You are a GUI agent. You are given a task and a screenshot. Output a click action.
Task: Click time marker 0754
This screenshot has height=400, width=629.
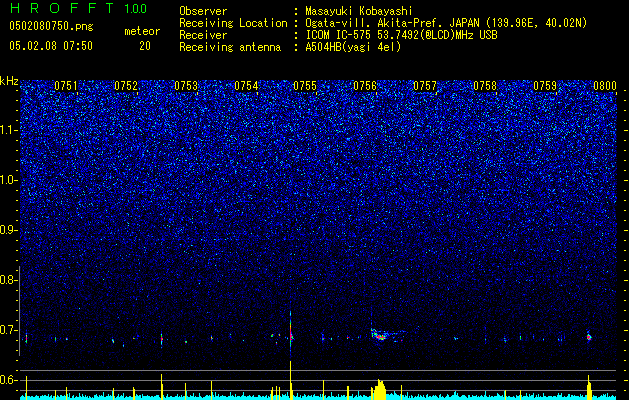tap(246, 86)
